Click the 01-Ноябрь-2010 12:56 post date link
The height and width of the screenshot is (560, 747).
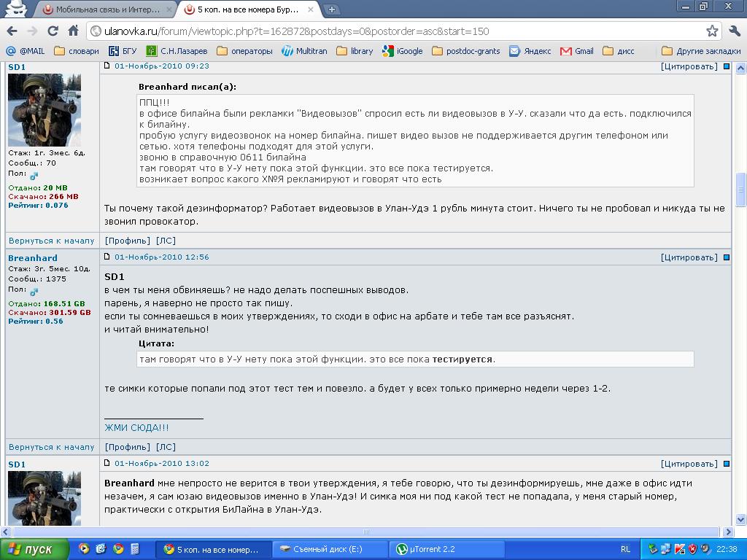pos(161,257)
